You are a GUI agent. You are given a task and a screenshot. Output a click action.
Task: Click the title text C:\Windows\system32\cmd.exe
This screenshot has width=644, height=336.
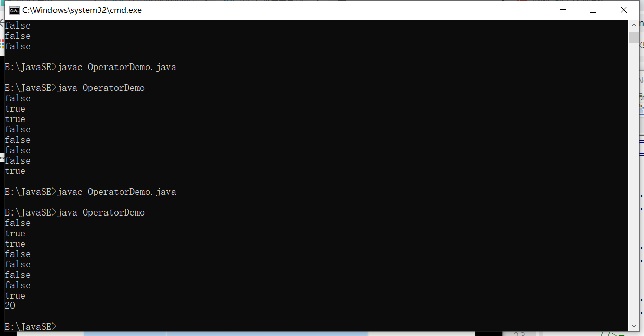82,10
